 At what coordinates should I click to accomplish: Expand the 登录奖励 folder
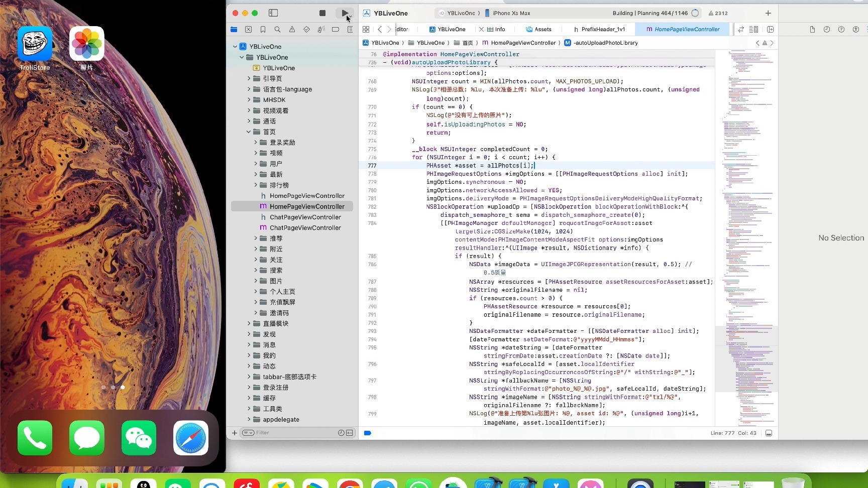tap(256, 143)
